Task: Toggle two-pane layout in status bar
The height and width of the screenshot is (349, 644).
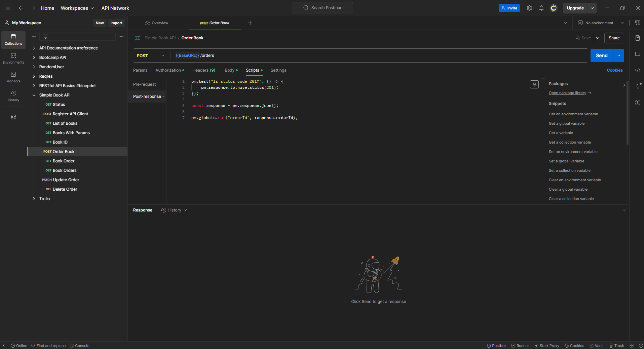Action: click(x=632, y=346)
